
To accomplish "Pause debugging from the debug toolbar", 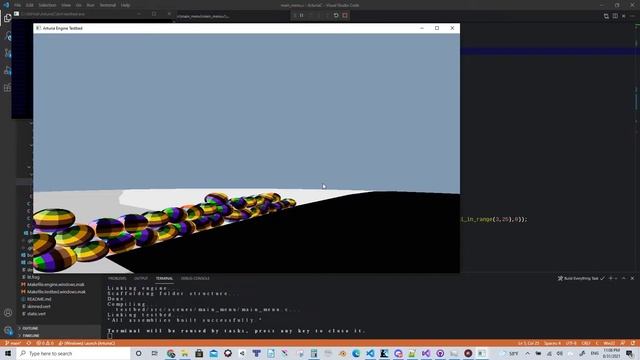I will click(x=302, y=16).
